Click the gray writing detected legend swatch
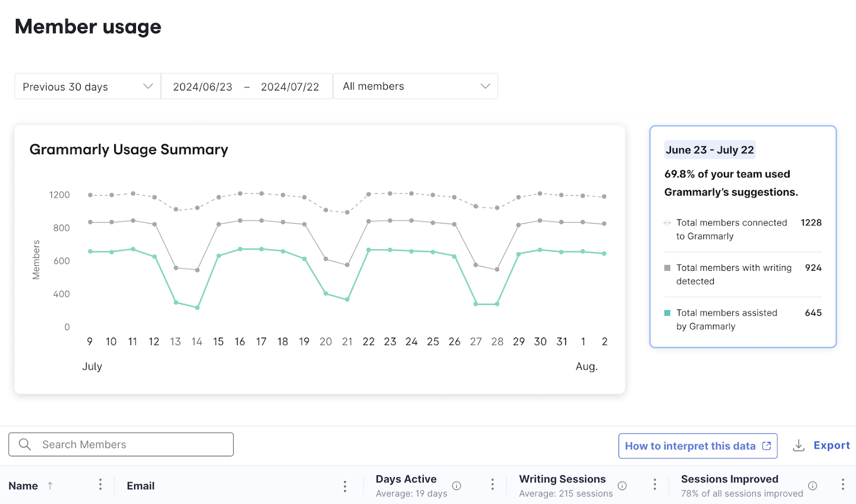This screenshot has width=856, height=504. tap(667, 268)
